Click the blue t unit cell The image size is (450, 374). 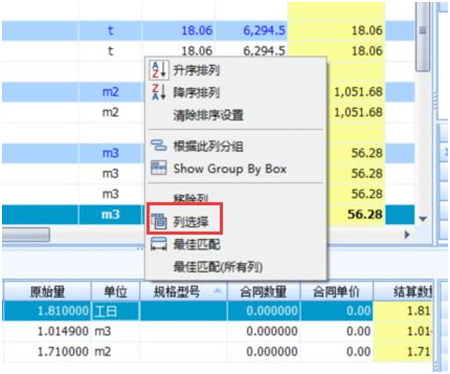click(x=110, y=31)
